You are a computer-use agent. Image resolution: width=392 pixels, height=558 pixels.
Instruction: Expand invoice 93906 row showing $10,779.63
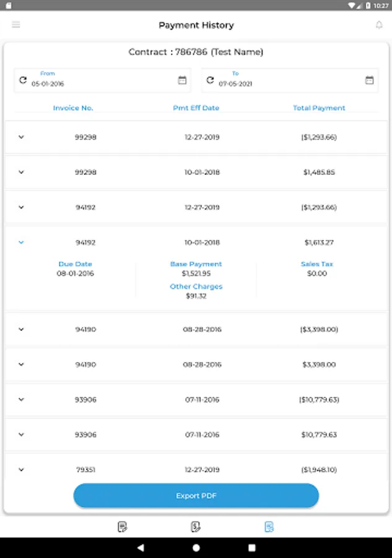pos(22,435)
